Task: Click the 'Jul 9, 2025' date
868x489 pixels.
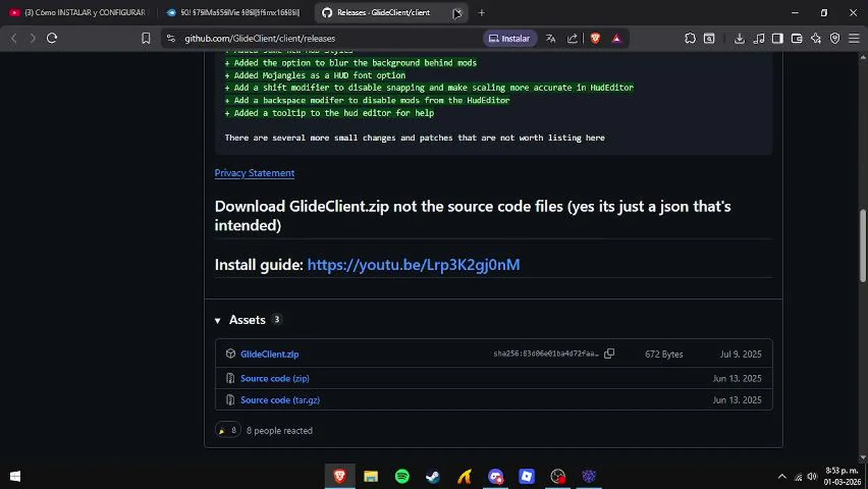Action: [741, 354]
